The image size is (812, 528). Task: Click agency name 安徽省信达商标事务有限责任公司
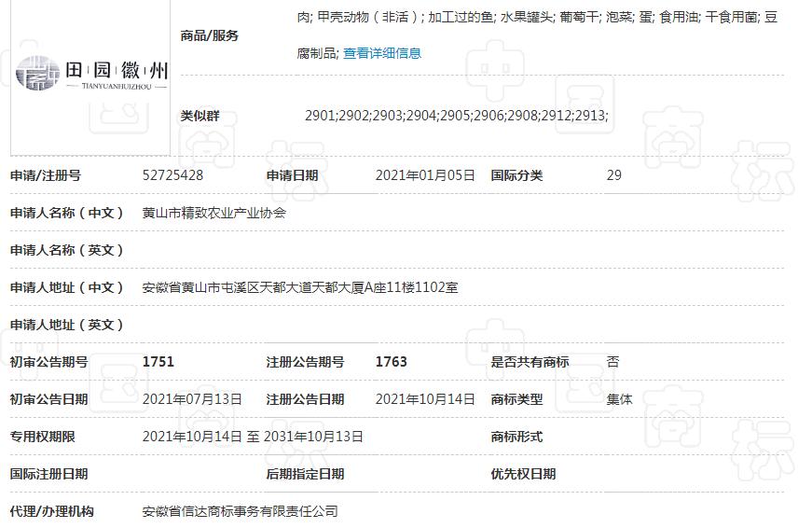pos(240,511)
